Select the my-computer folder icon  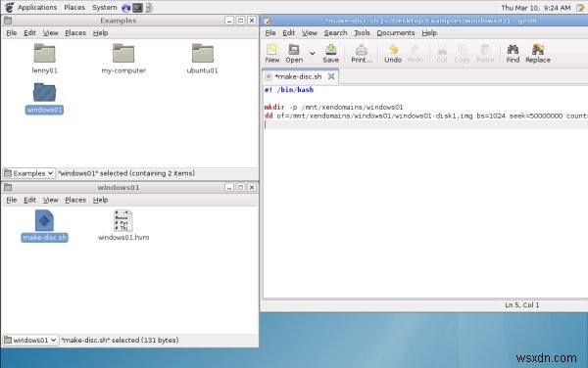coord(123,53)
